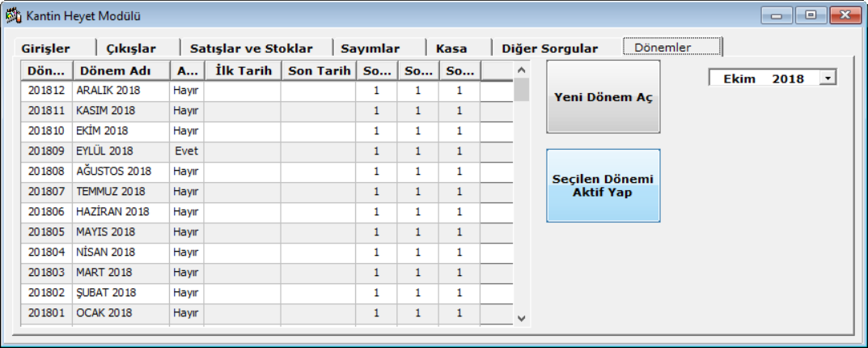868x348 pixels.
Task: Open the Diğer Sorgular tab
Action: [x=549, y=49]
